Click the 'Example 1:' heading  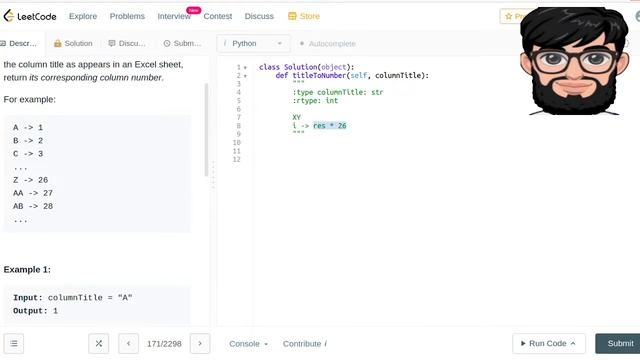click(27, 269)
